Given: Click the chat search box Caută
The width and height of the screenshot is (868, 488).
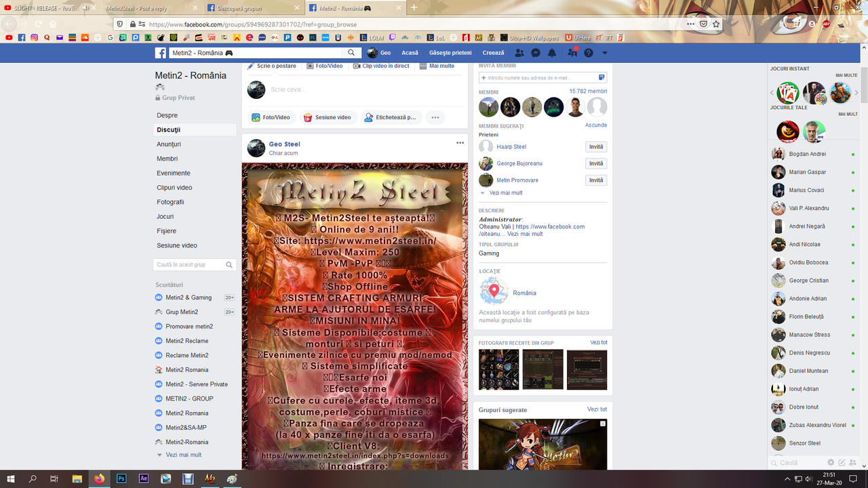Looking at the screenshot, I should [797, 462].
